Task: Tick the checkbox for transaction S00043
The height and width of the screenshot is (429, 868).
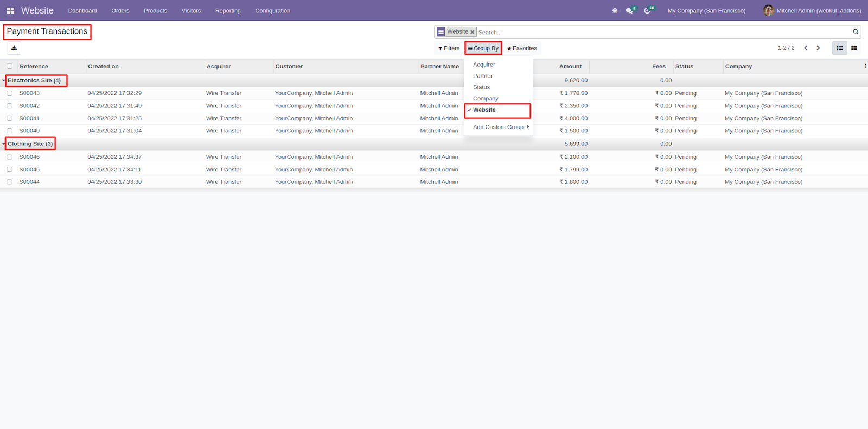Action: click(x=9, y=93)
